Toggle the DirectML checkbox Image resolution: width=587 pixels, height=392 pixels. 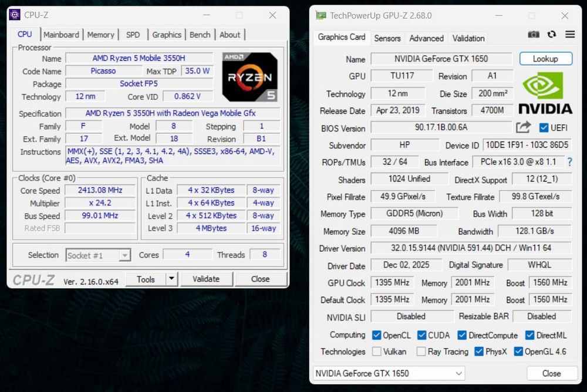529,335
